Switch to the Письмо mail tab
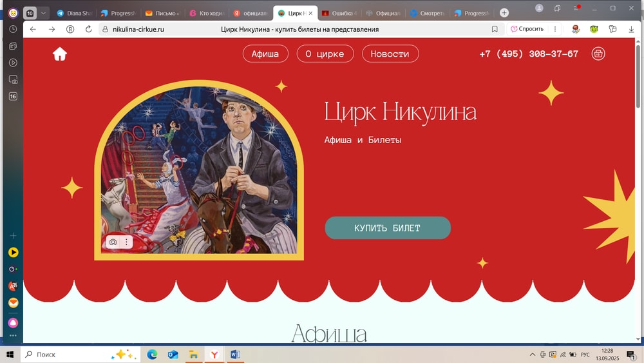 click(162, 13)
